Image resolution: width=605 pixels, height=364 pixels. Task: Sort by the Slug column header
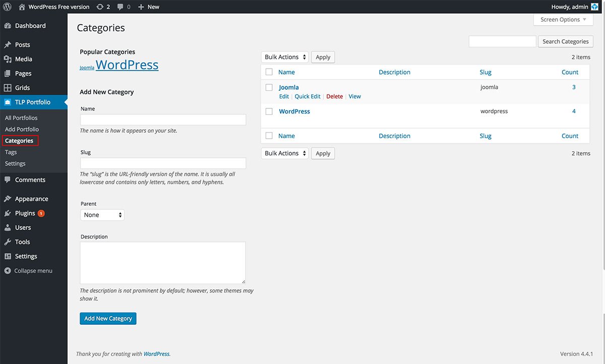(486, 72)
